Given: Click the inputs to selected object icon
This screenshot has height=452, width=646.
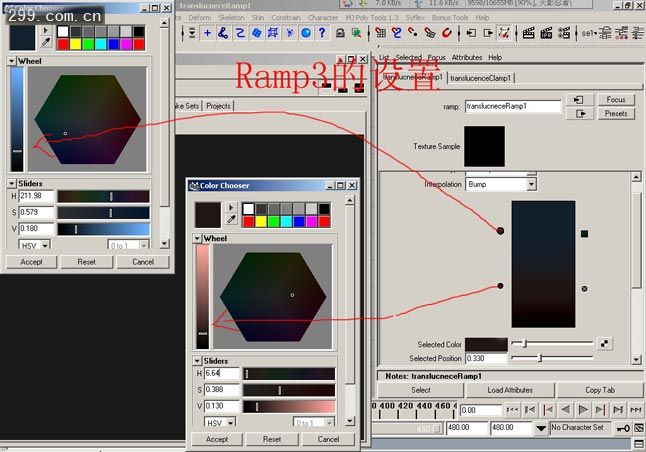Looking at the screenshot, I should [471, 33].
